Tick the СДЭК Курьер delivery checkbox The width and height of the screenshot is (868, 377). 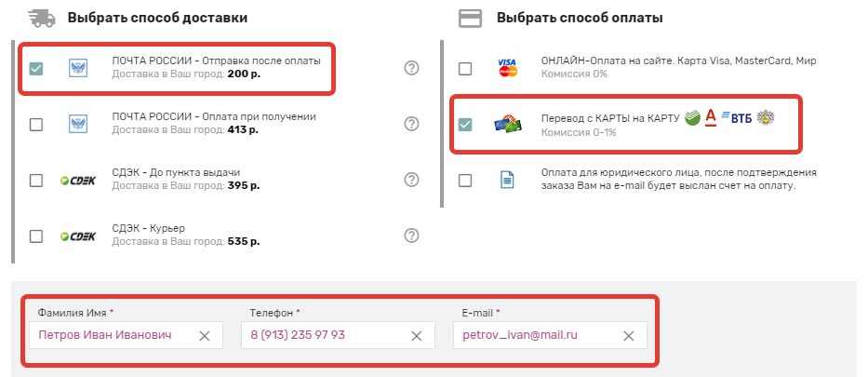[x=36, y=236]
